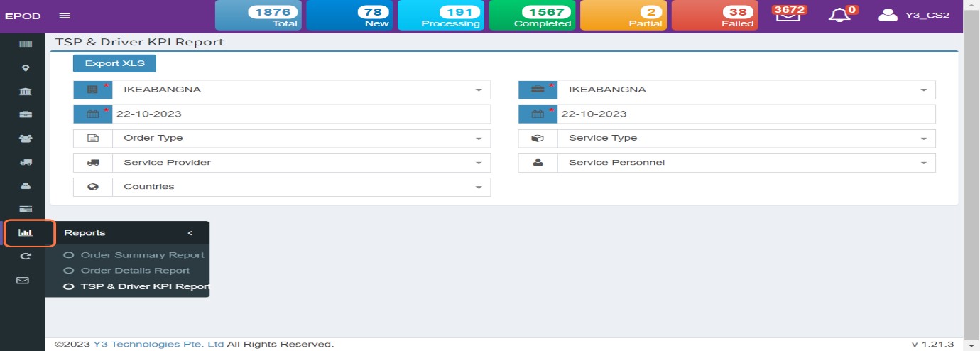
Task: Click the version text v 1.21.3
Action: (x=932, y=344)
